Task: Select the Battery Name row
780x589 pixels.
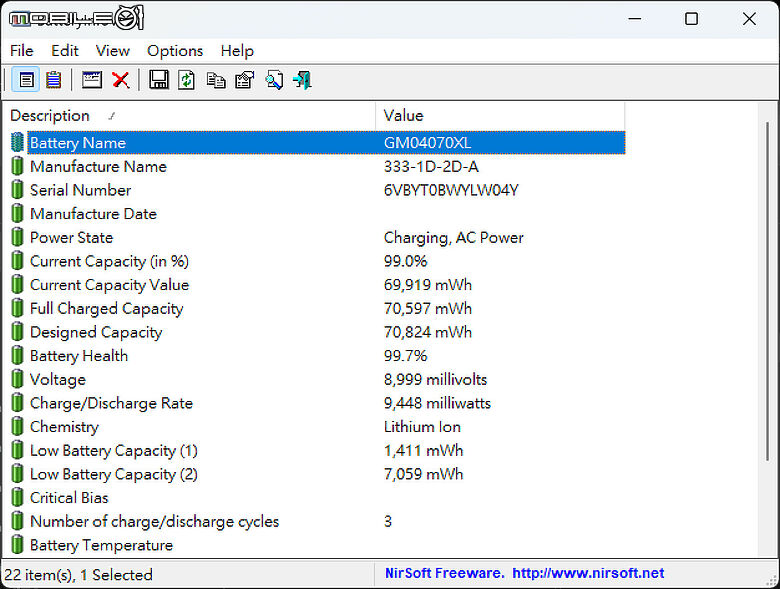Action: click(x=318, y=143)
